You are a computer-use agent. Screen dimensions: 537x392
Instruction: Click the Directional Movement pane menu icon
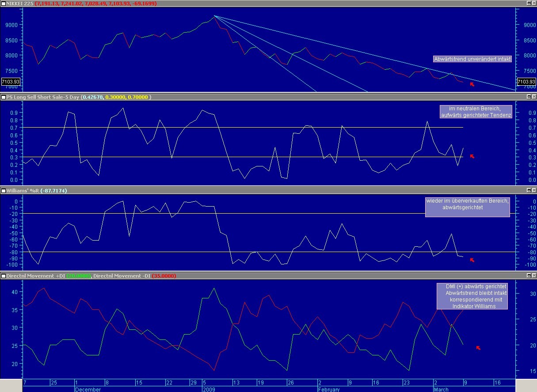click(4, 276)
